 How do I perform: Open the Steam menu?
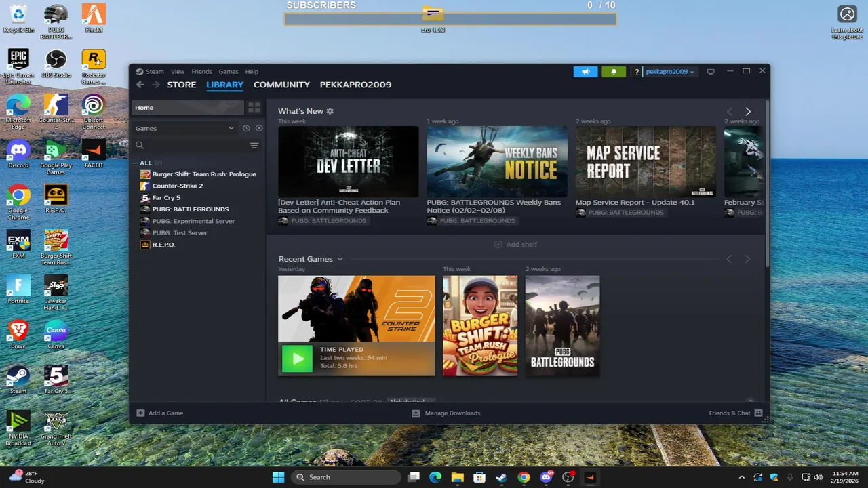coord(155,71)
